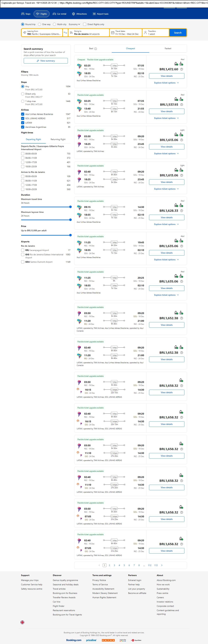Switch to the Returning flight tab
This screenshot has width=208, height=644.
coord(58,139)
